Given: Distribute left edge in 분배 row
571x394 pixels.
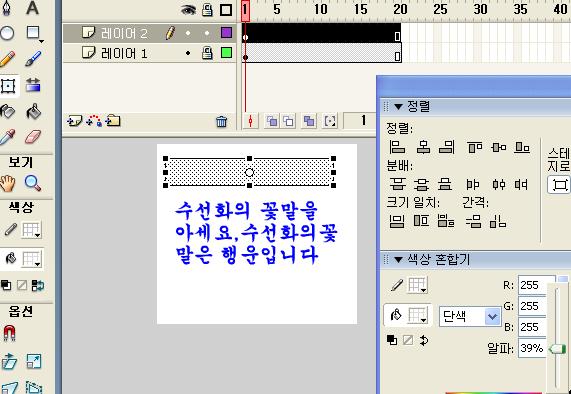Looking at the screenshot, I should click(473, 185).
